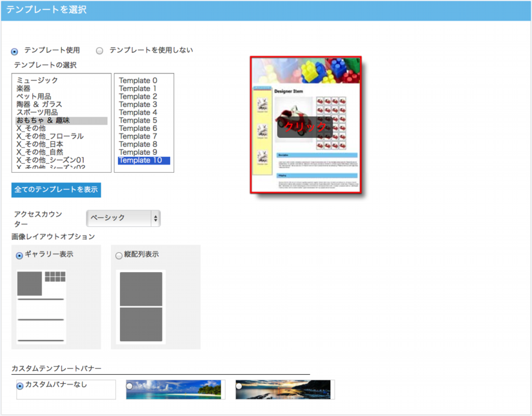Choose Template 5 from the list
Screen dimensions: 532x416
pyautogui.click(x=138, y=121)
